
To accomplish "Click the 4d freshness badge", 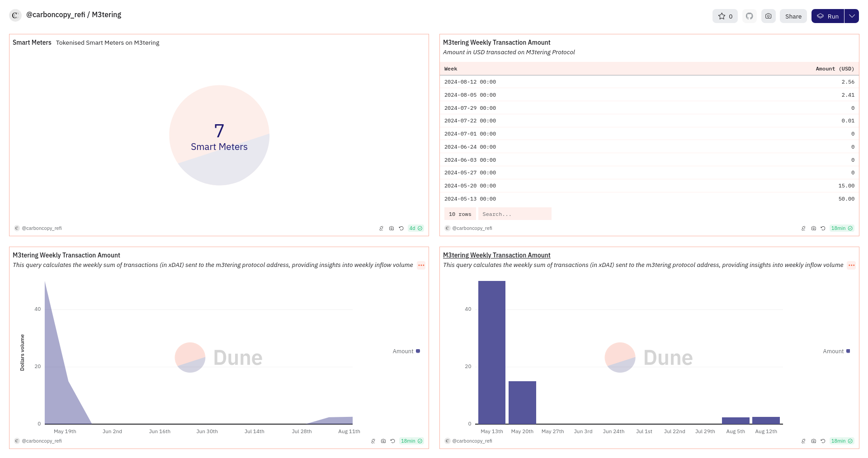I will [416, 229].
